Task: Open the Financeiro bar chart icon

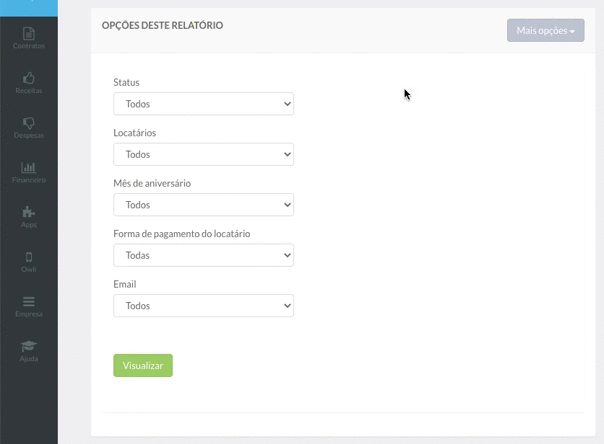Action: (x=29, y=168)
